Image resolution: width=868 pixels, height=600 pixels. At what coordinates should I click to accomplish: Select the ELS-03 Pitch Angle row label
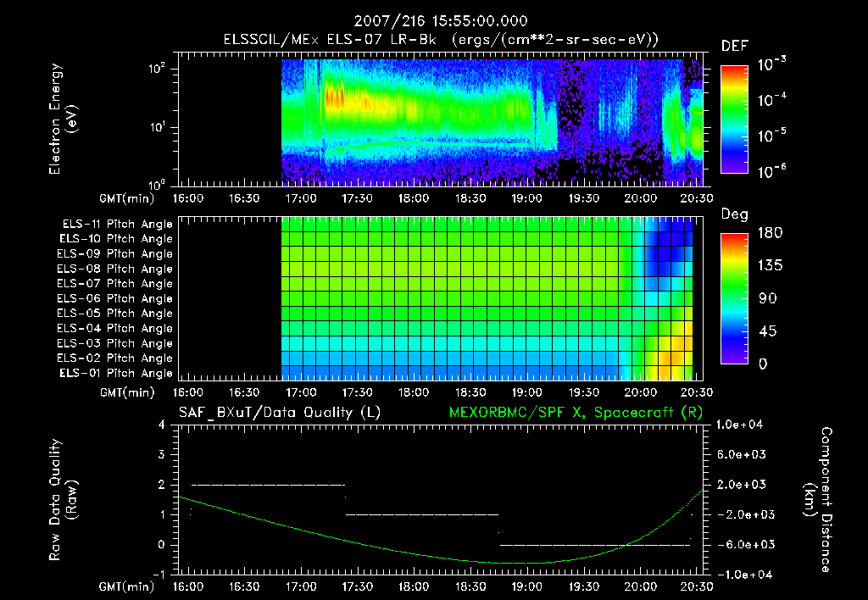(114, 343)
